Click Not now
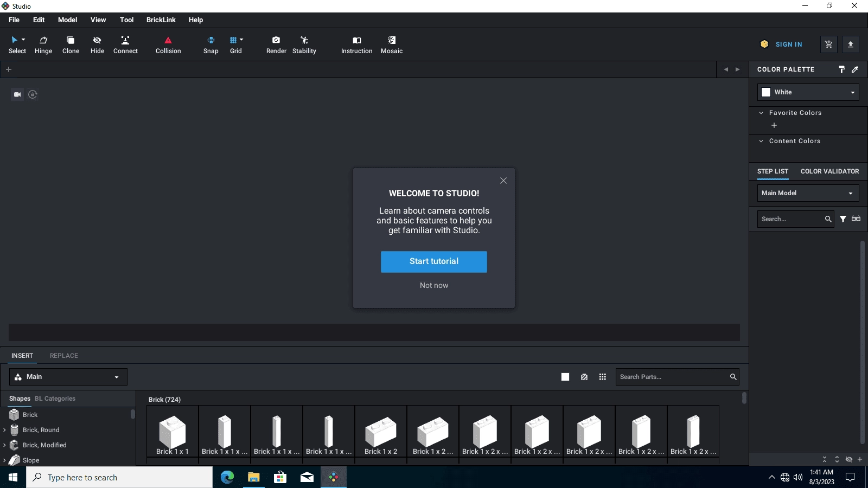Screen dimensions: 868x488 [x=434, y=285]
